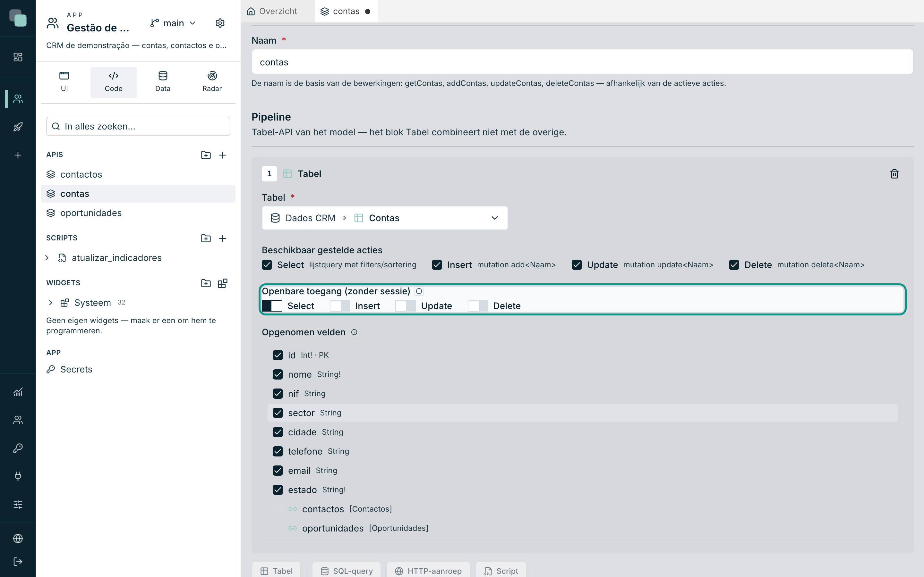Click logout icon at sidebar bottom
Viewport: 924px width, 577px height.
18,561
